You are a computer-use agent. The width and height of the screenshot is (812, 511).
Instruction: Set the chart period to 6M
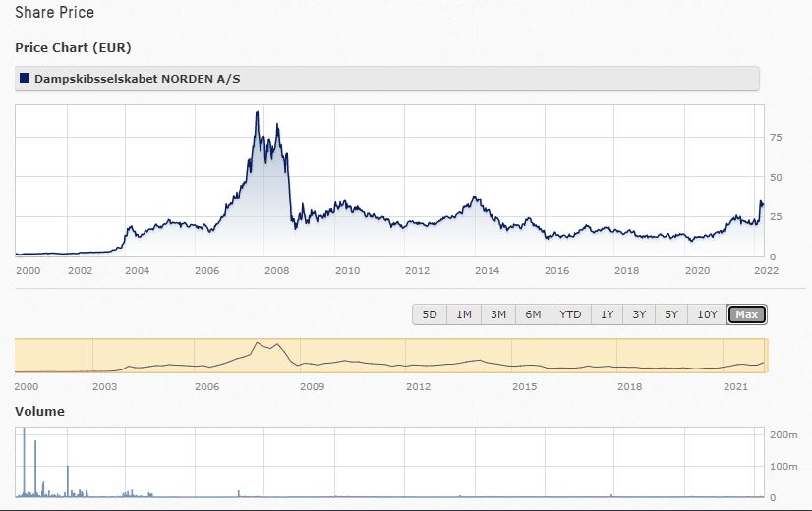(x=533, y=314)
